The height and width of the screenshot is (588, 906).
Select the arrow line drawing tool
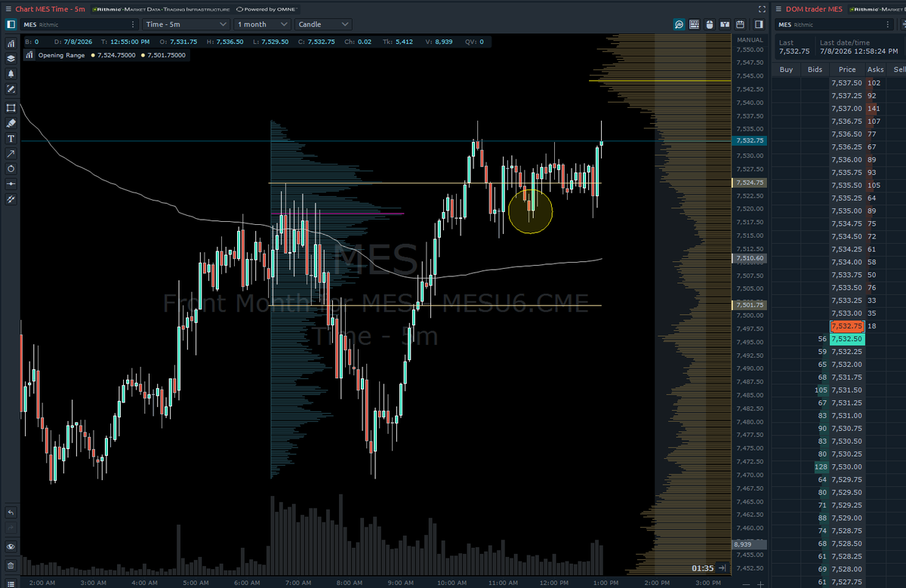pyautogui.click(x=11, y=154)
